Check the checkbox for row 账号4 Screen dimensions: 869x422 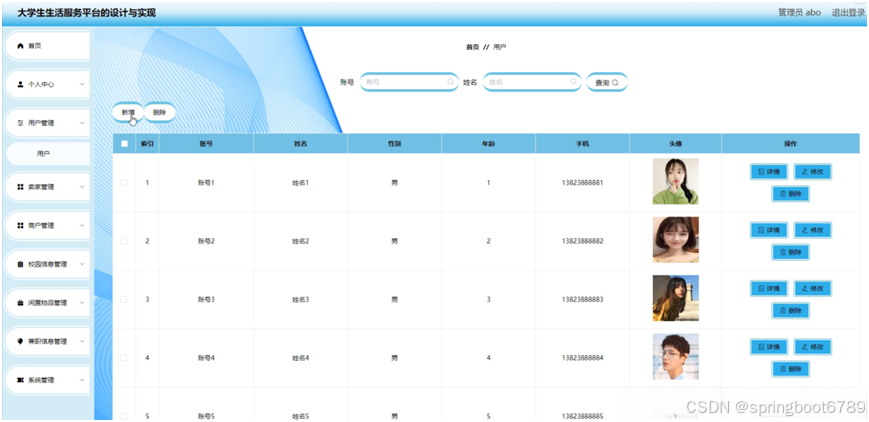[124, 358]
